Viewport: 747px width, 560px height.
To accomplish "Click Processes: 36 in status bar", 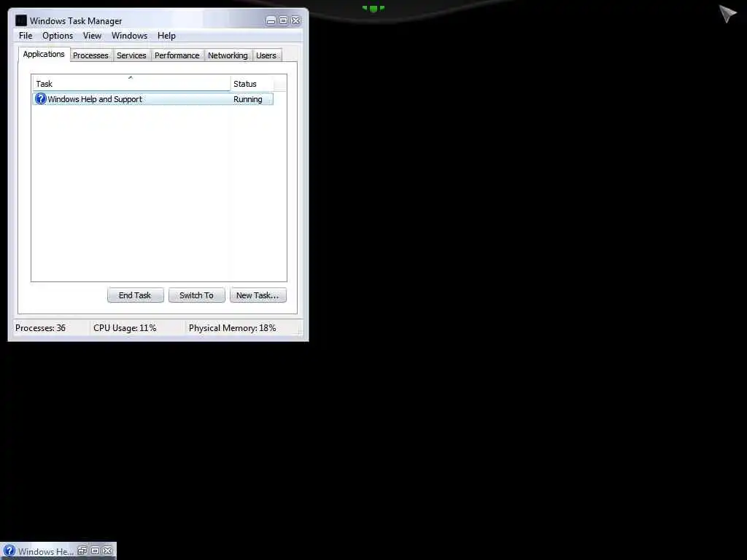I will tap(41, 328).
